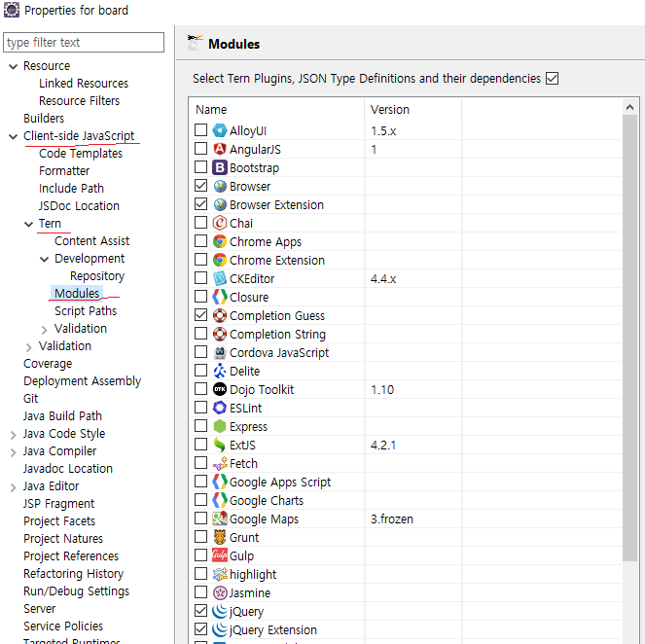This screenshot has width=645, height=644.
Task: Expand the Validation node under Client-side JavaScript
Action: pos(29,347)
